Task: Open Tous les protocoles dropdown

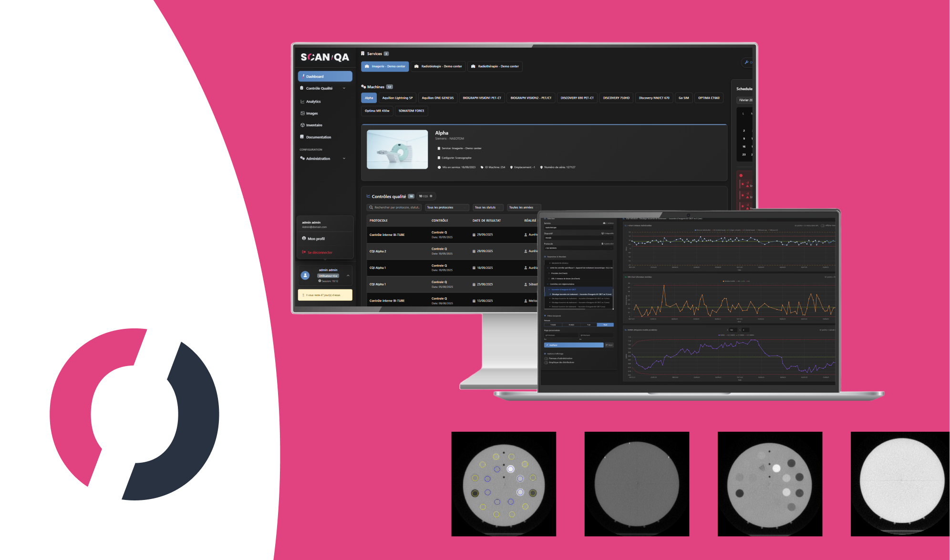Action: [x=447, y=207]
